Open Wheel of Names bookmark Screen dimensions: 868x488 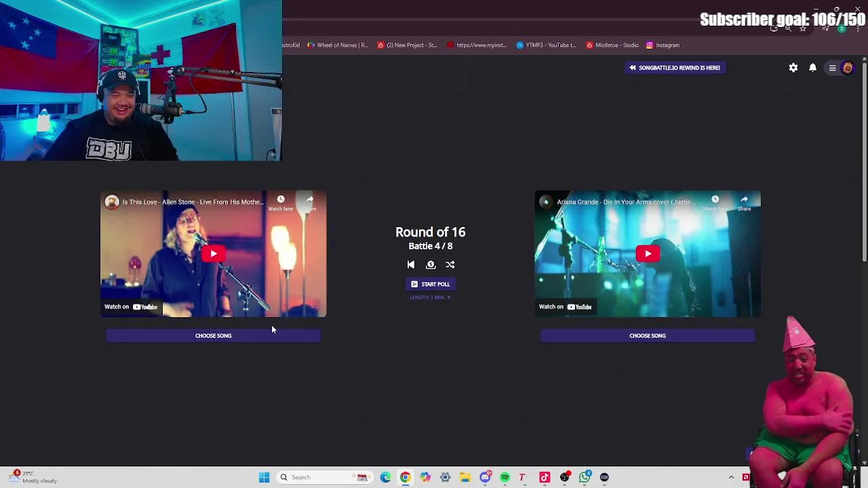point(338,45)
